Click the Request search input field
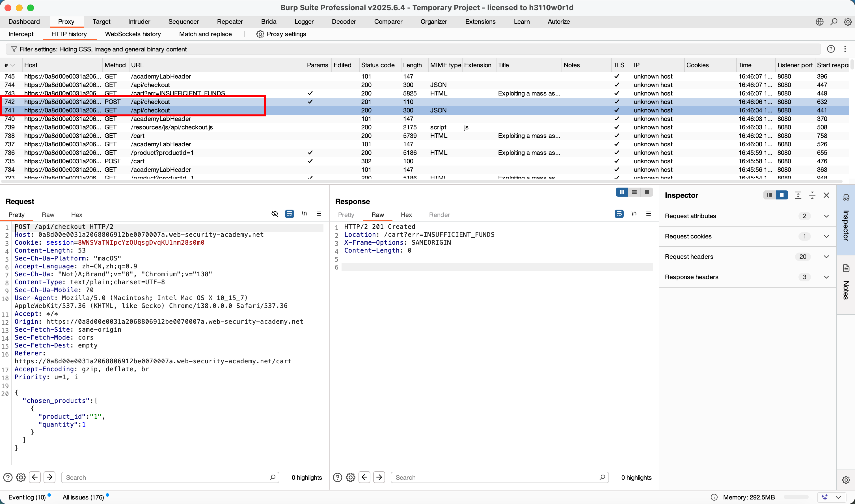 tap(167, 477)
